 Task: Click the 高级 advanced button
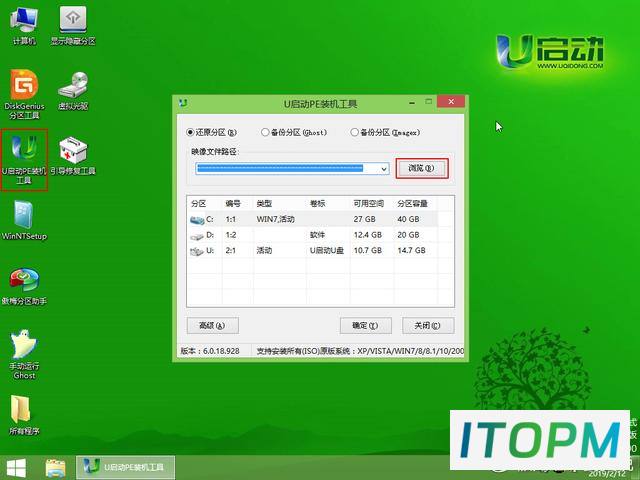pos(212,325)
